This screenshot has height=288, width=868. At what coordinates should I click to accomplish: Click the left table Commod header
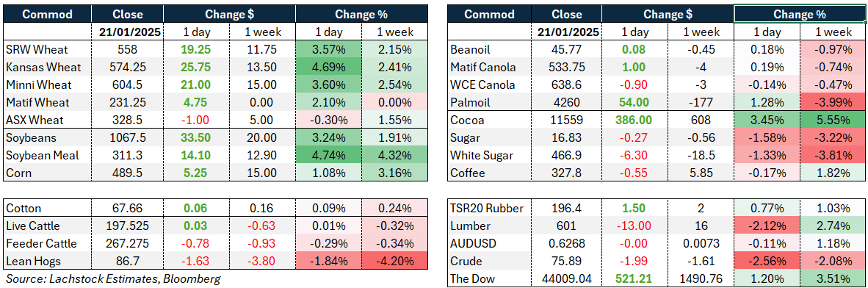tap(48, 14)
